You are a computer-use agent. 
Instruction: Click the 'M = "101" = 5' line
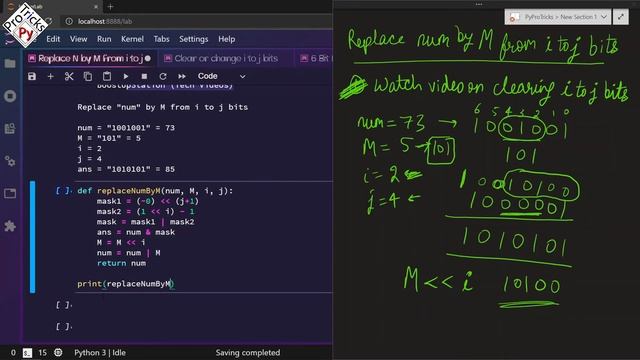pyautogui.click(x=109, y=138)
